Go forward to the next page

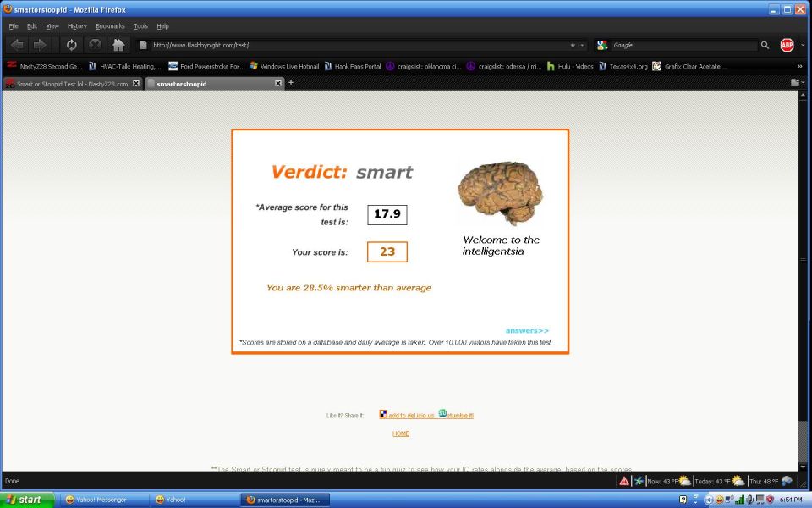click(x=40, y=45)
